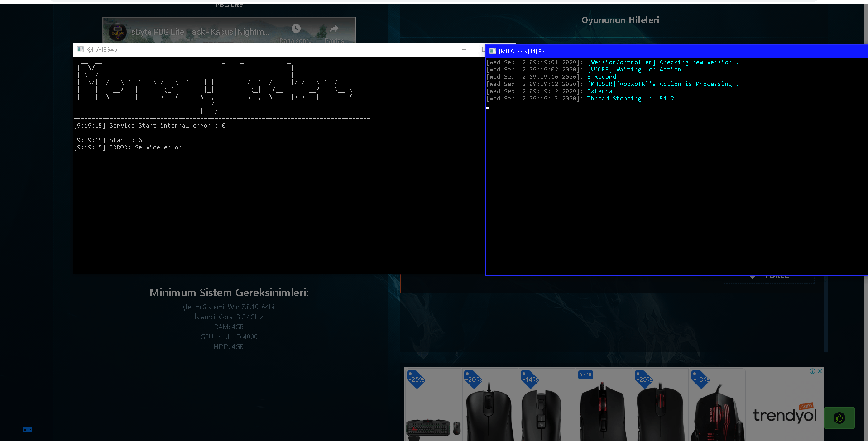The width and height of the screenshot is (868, 441).
Task: Click the 'External' log line
Action: click(551, 91)
